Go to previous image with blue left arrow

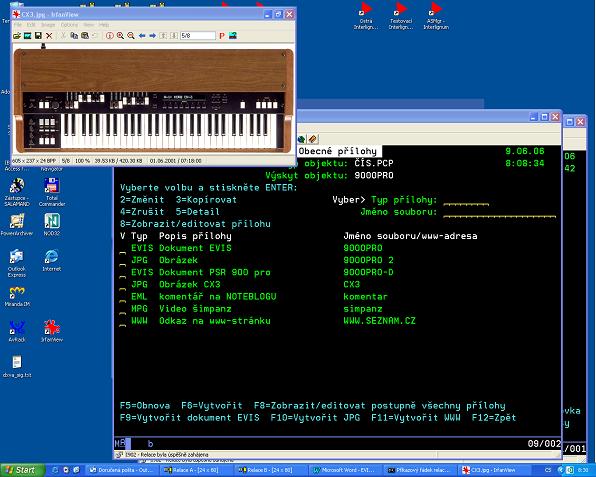[142, 36]
